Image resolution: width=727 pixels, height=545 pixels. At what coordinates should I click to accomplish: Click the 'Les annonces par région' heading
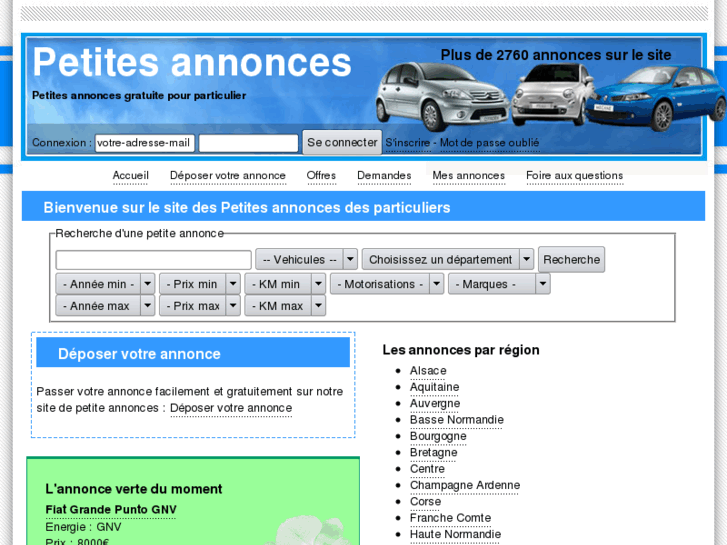click(x=461, y=350)
